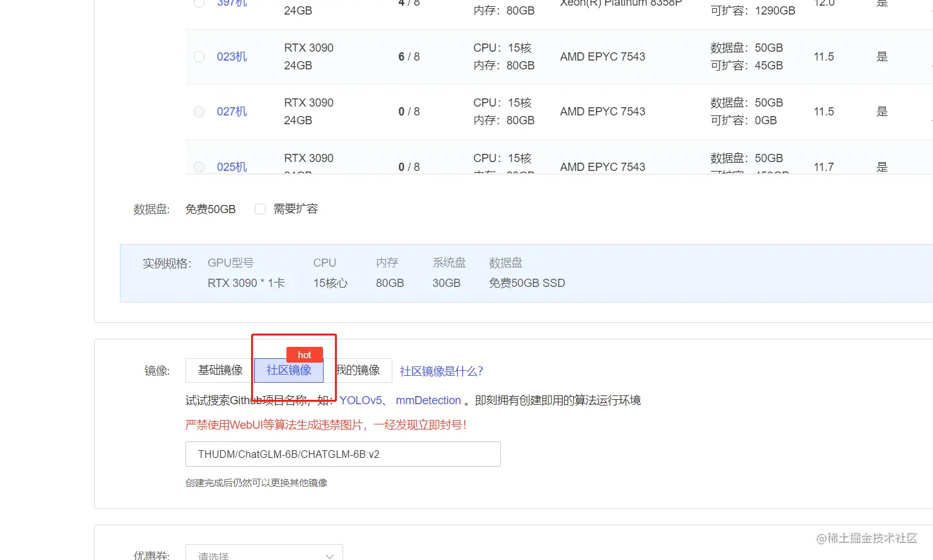
Task: Expand the 请选择 dropdown chevron
Action: pos(329,556)
